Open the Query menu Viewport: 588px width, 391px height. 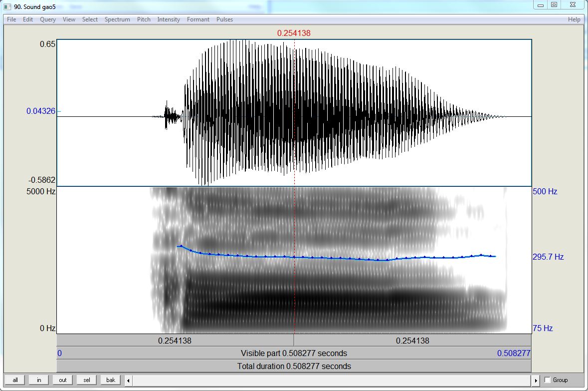click(47, 19)
